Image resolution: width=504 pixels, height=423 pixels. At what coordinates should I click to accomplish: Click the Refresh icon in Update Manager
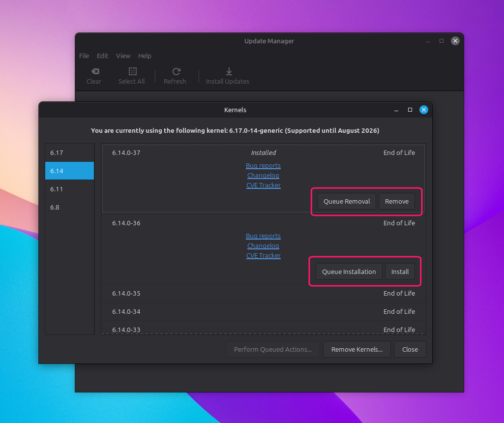pyautogui.click(x=176, y=71)
